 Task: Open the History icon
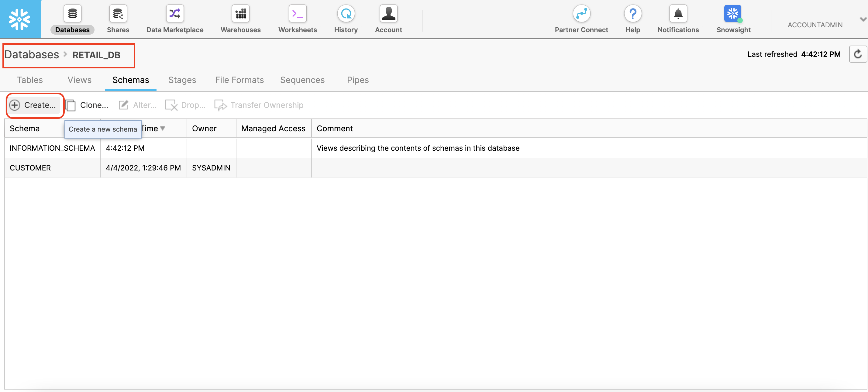point(346,13)
